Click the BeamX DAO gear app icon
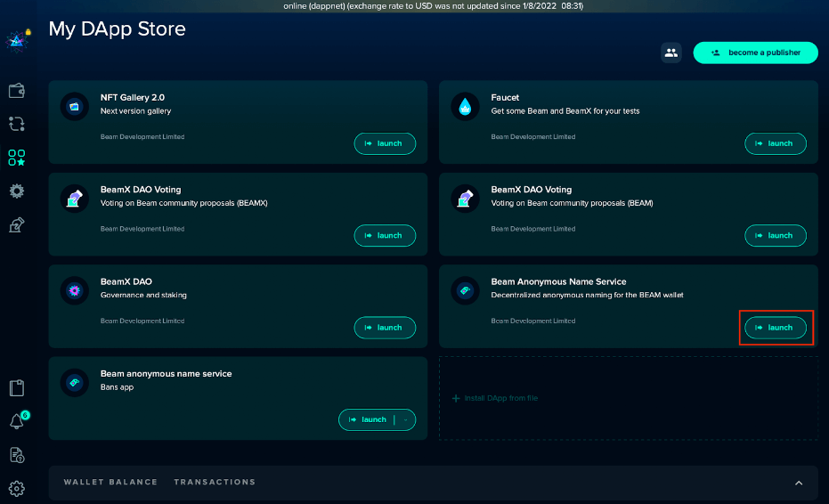This screenshot has height=504, width=829. click(74, 291)
